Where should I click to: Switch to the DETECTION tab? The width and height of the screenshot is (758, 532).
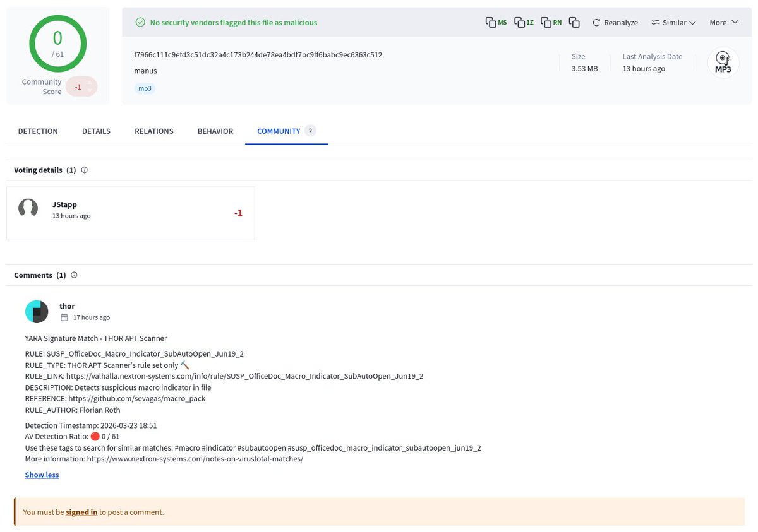pyautogui.click(x=38, y=131)
